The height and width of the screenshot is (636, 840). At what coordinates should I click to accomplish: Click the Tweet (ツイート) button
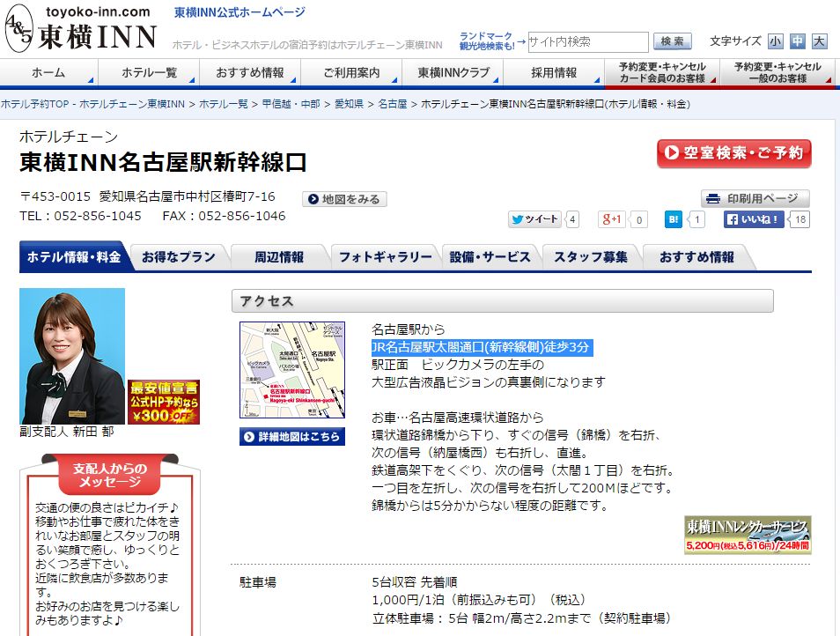coord(534,219)
